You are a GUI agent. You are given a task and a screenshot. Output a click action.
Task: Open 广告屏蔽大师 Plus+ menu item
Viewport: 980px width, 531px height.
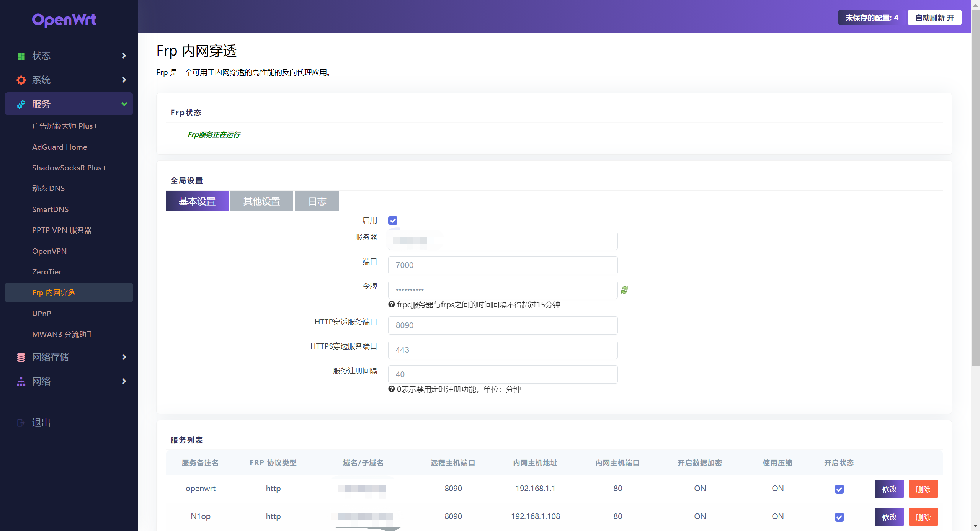pos(65,126)
